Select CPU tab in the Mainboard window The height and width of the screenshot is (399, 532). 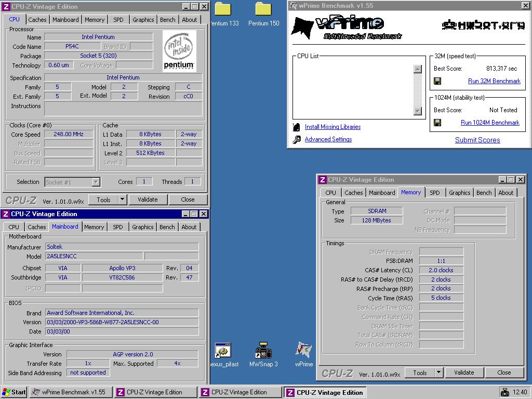14,227
